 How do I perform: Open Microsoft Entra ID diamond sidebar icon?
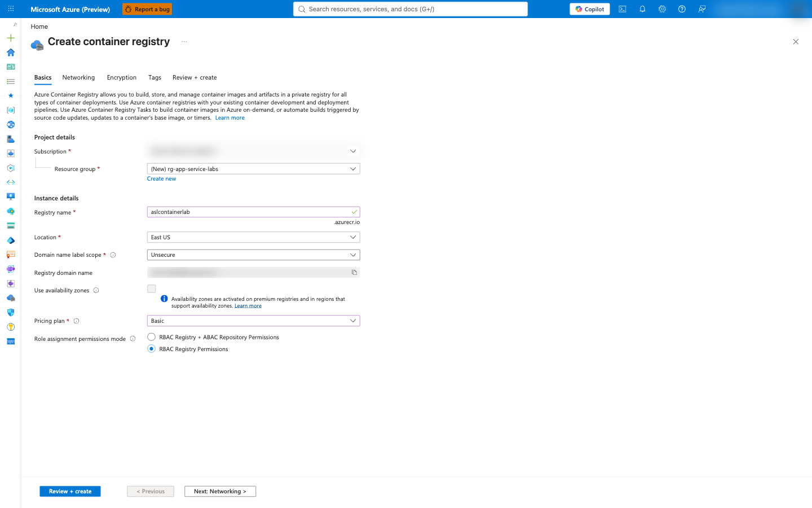tap(11, 240)
